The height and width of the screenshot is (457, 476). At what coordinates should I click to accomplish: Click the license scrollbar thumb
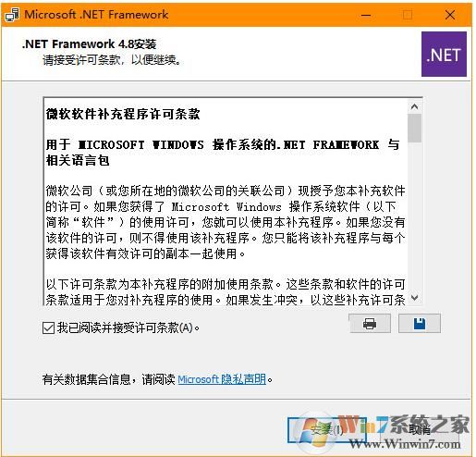[x=414, y=129]
